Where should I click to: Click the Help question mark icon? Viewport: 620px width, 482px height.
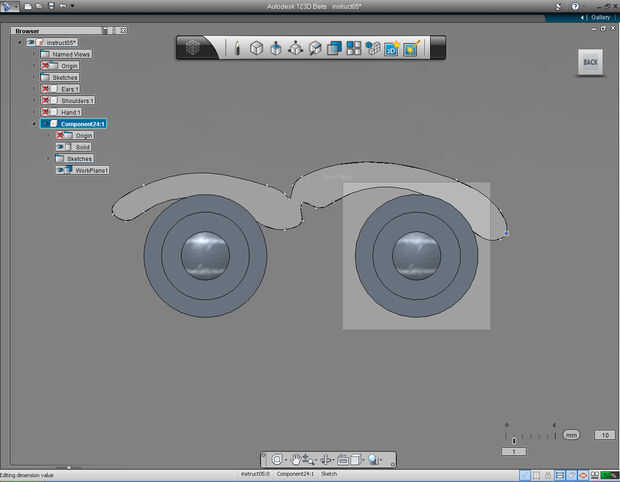[574, 6]
